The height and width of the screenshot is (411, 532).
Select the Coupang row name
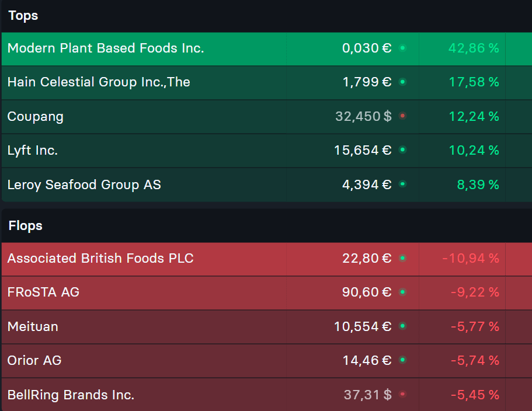(x=36, y=116)
